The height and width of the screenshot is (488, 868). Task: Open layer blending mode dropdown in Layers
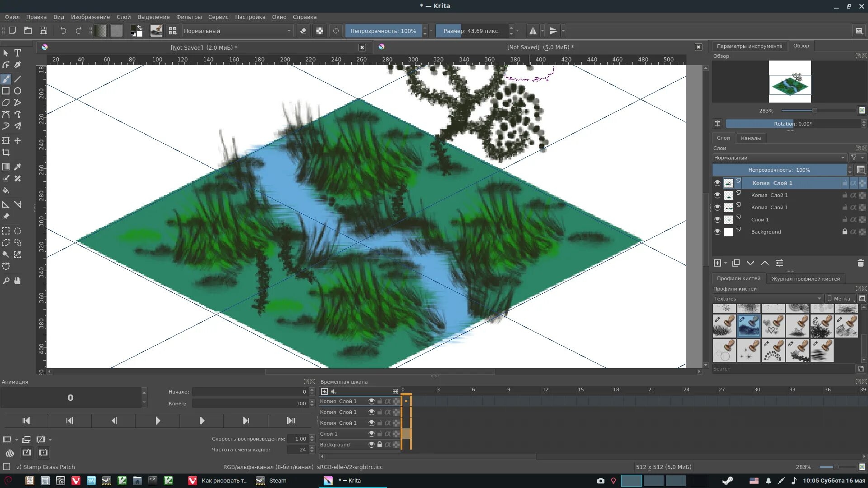(x=779, y=158)
